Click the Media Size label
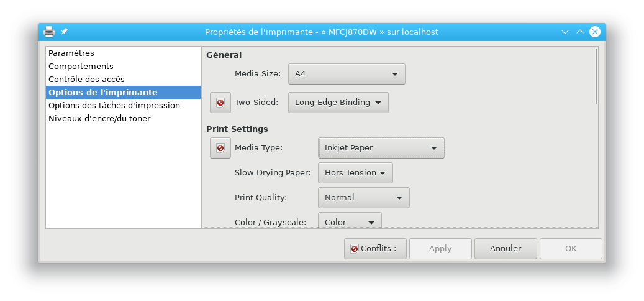The height and width of the screenshot is (301, 644). (x=258, y=74)
